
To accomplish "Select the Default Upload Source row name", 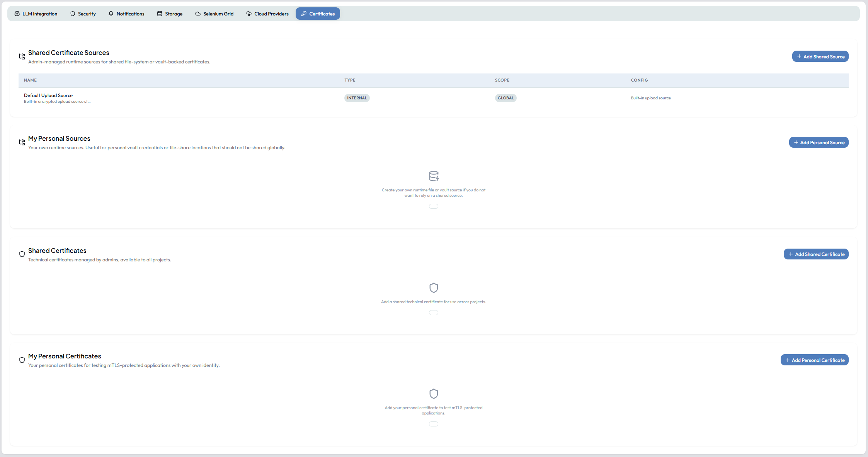I will 48,95.
